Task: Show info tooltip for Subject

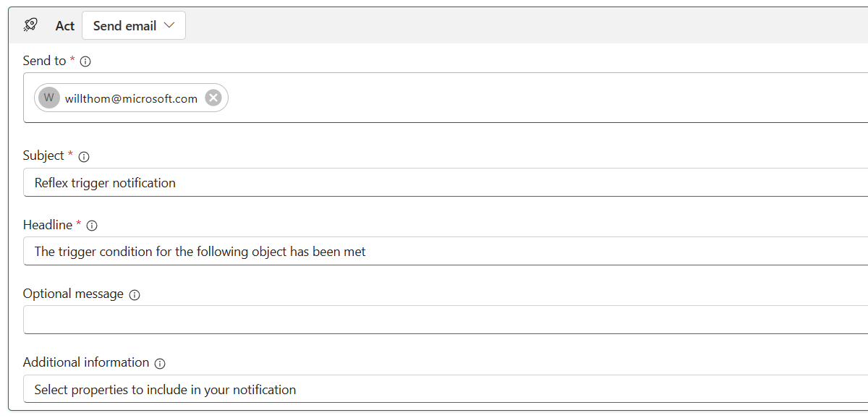Action: (84, 156)
